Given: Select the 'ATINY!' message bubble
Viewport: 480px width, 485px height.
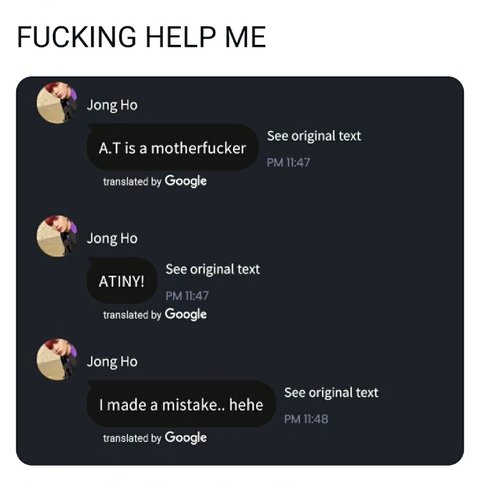Looking at the screenshot, I should 122,281.
